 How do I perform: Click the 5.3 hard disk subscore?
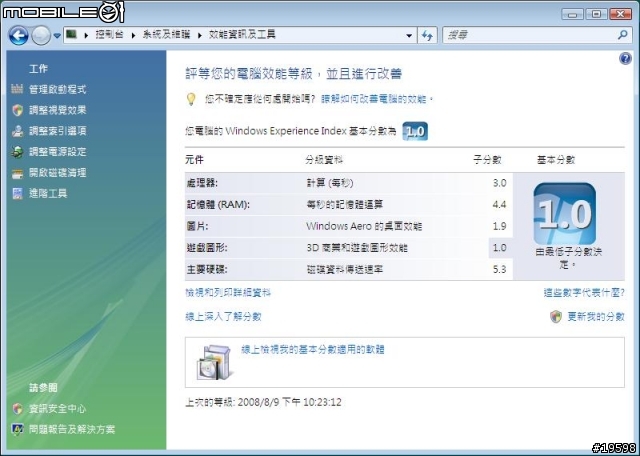pos(500,269)
